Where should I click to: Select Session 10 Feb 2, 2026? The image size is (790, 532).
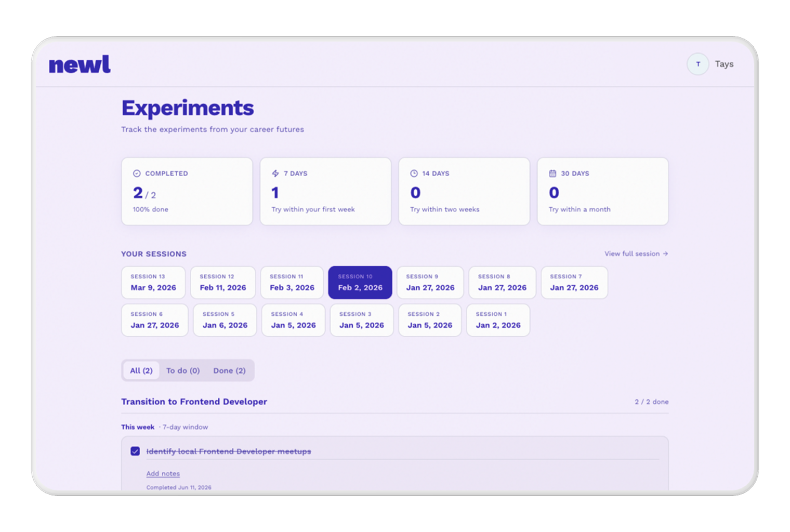360,283
